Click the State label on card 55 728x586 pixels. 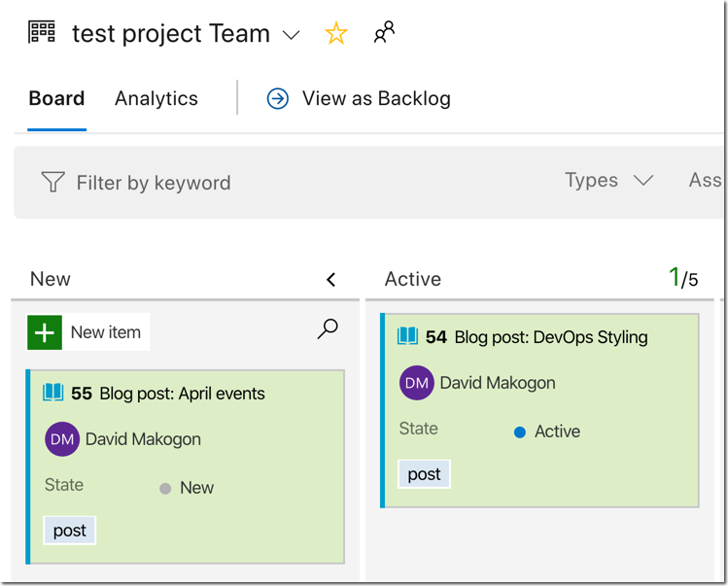coord(64,485)
